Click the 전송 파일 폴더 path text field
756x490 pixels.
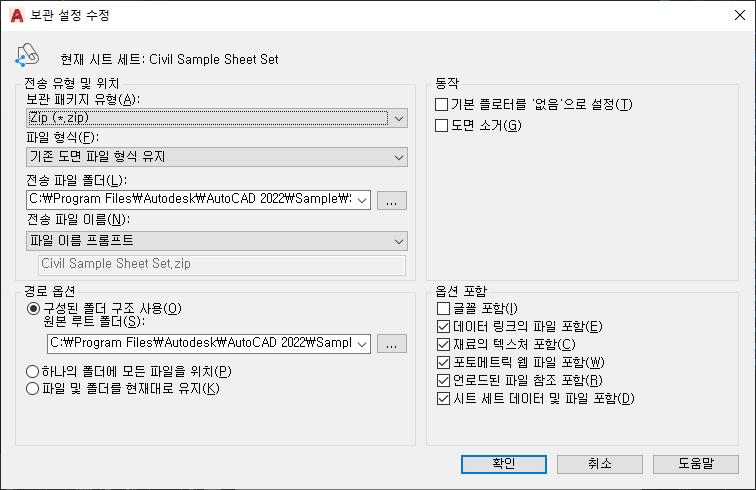pos(191,200)
